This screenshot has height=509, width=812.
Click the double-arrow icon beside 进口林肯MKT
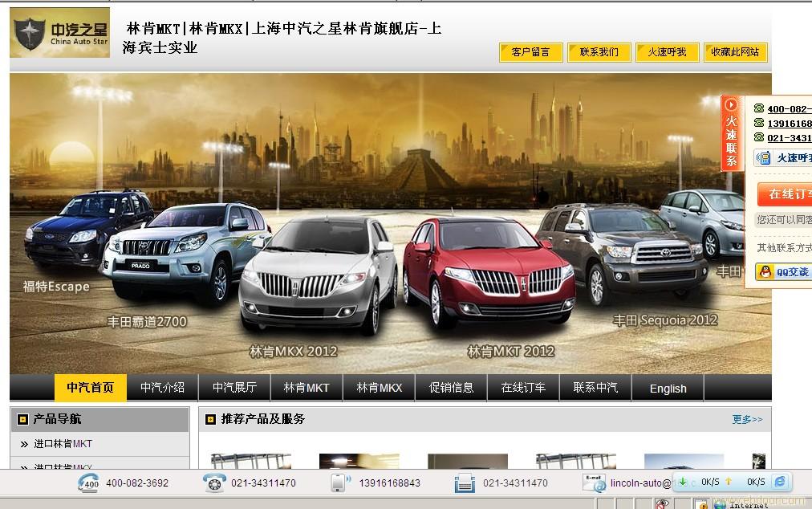[x=24, y=444]
